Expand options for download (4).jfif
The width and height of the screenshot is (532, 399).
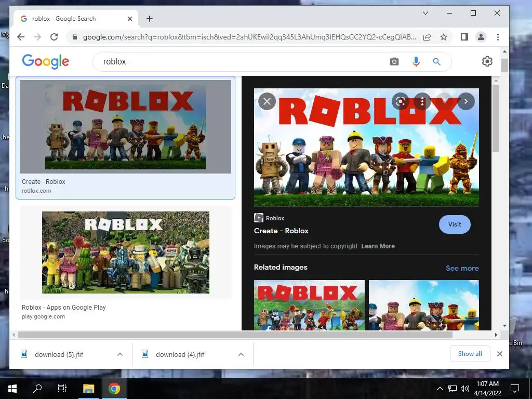[241, 354]
